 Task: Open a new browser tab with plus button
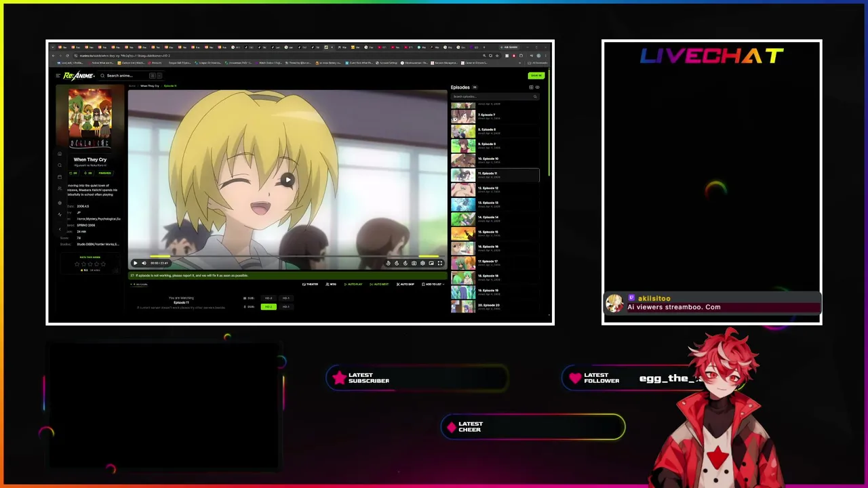484,47
